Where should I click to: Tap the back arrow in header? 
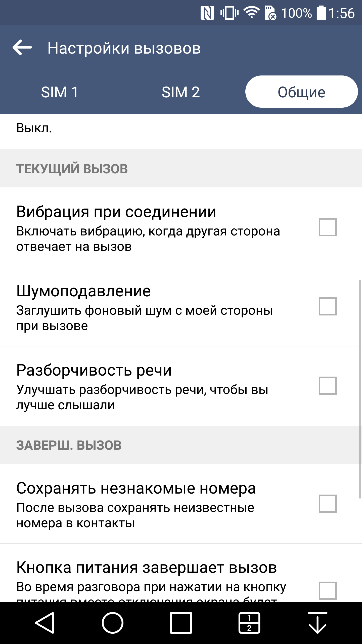(22, 48)
